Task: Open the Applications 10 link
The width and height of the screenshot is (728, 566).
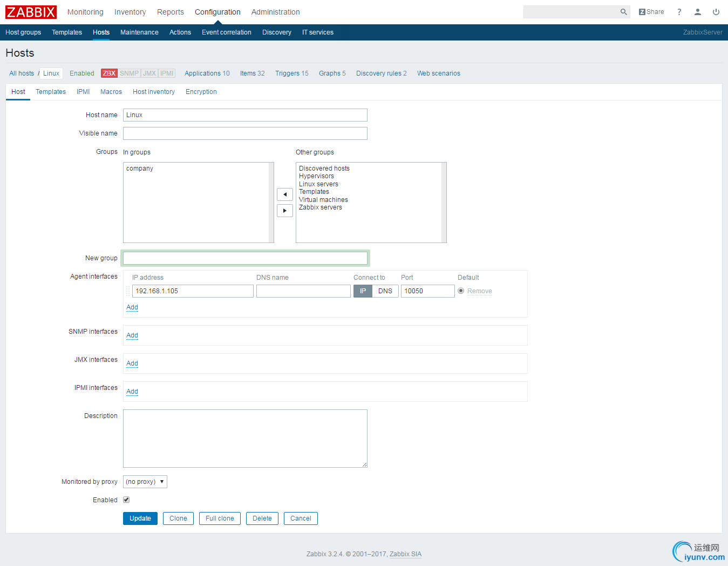Action: tap(207, 73)
